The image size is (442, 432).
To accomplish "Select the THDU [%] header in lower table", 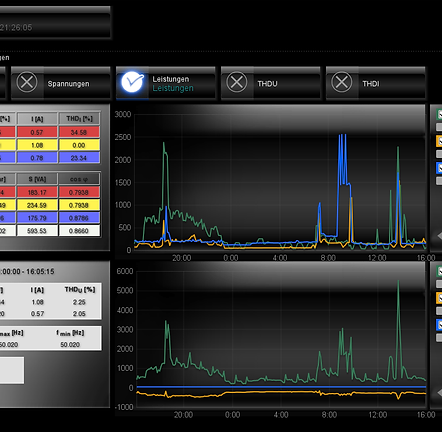I will coord(80,290).
